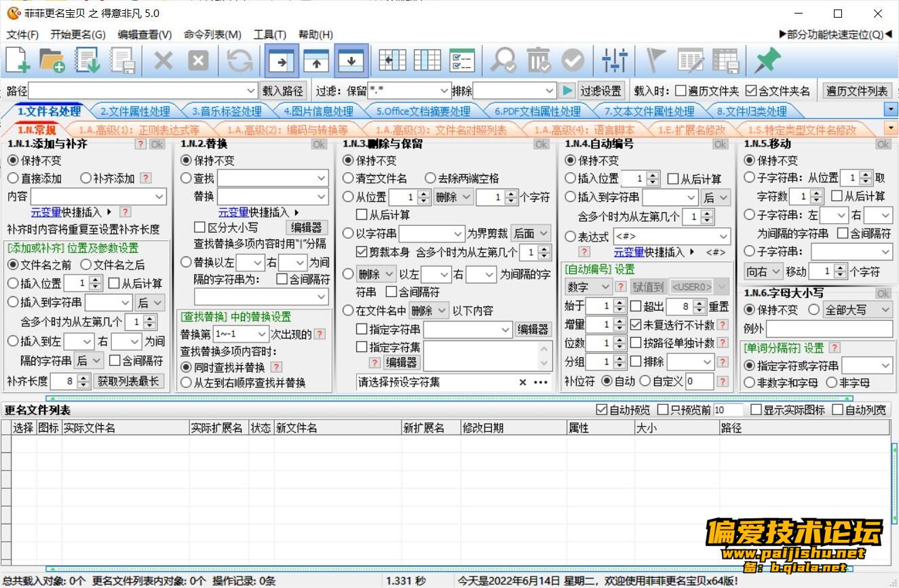Open the 路径 path dropdown
899x588 pixels.
point(251,91)
